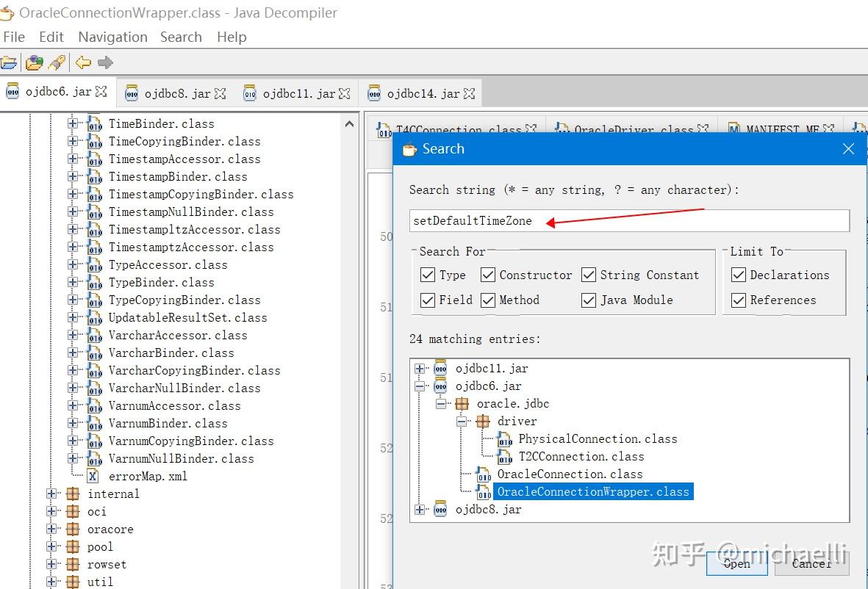868x589 pixels.
Task: Click the Open Type toolbar icon
Action: pos(33,62)
